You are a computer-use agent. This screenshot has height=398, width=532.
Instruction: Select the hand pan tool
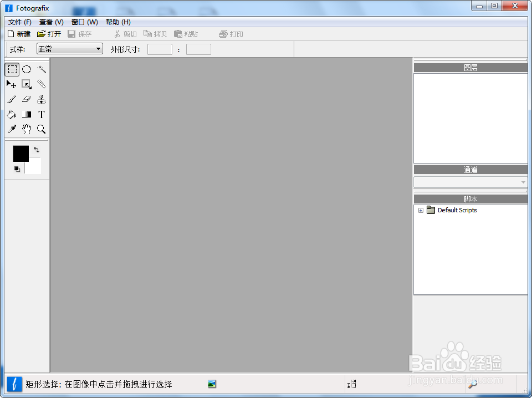pos(27,129)
